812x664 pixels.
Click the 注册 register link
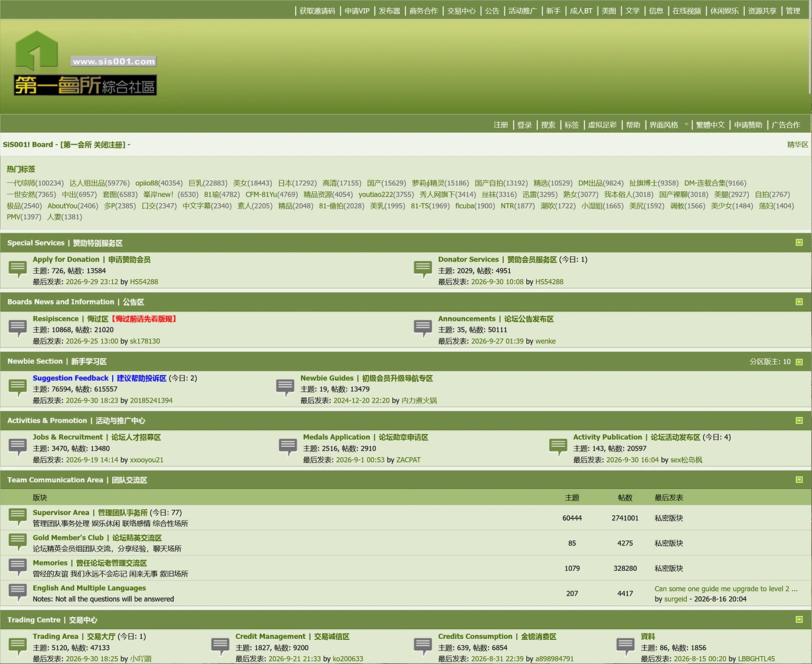(501, 125)
